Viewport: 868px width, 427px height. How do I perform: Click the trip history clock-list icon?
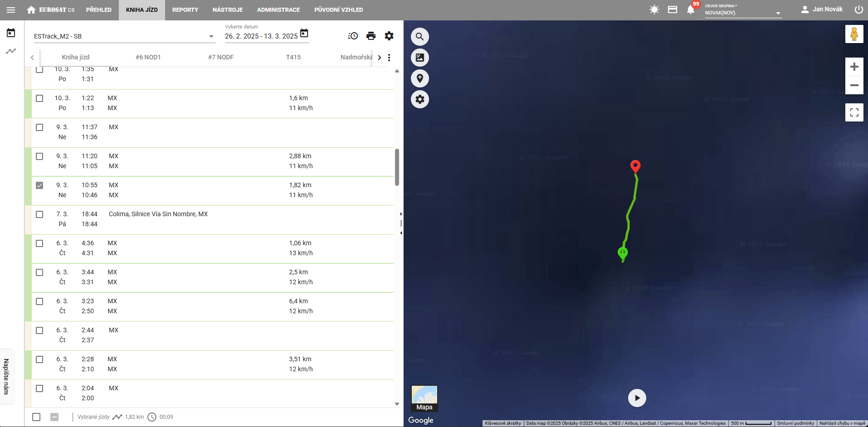tap(353, 36)
